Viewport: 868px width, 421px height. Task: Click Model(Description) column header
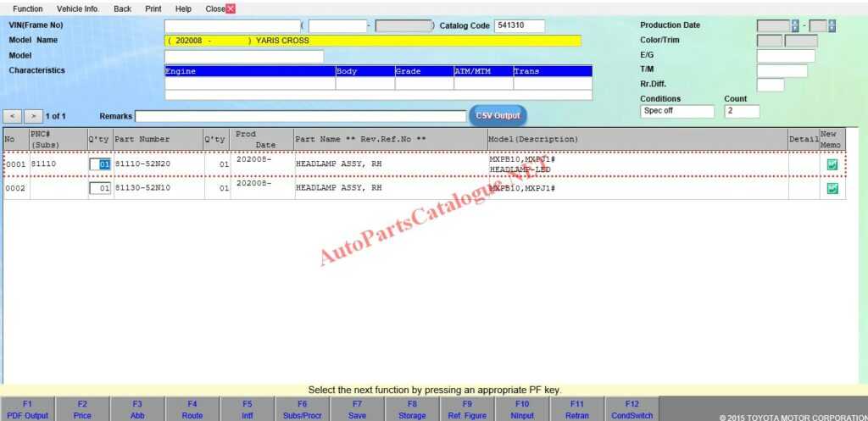637,140
